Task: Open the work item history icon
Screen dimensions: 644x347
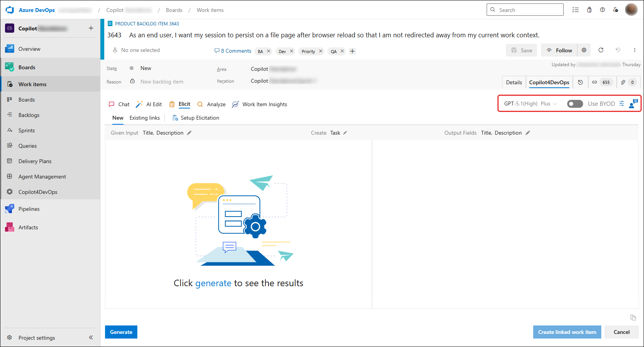Action: [581, 82]
